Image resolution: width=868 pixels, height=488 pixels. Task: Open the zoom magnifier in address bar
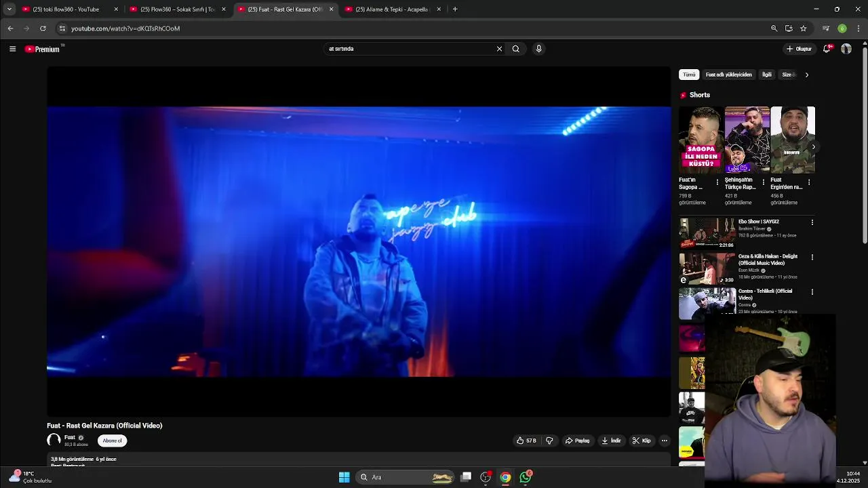point(774,28)
